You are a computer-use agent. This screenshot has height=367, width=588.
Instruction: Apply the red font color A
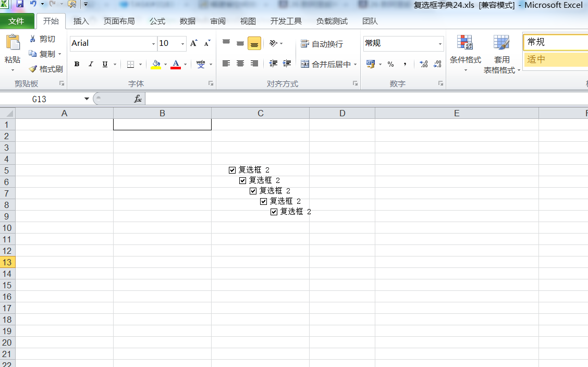point(176,64)
